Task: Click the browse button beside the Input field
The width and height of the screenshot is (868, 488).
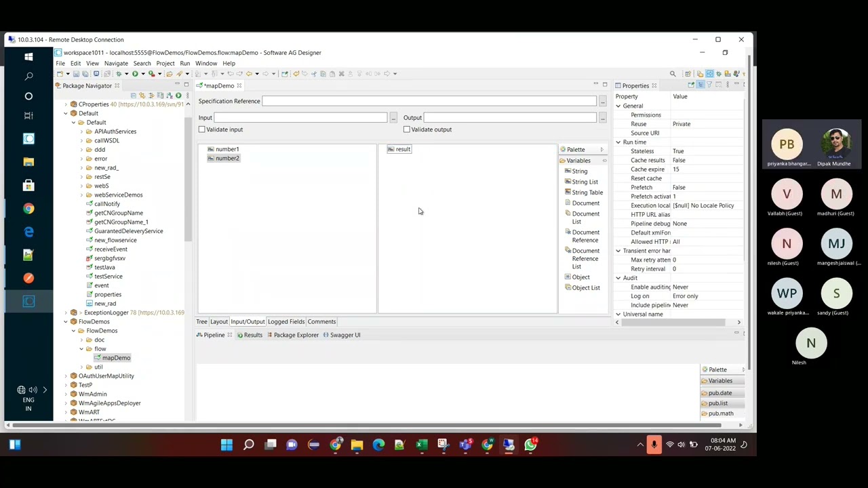Action: (x=393, y=118)
